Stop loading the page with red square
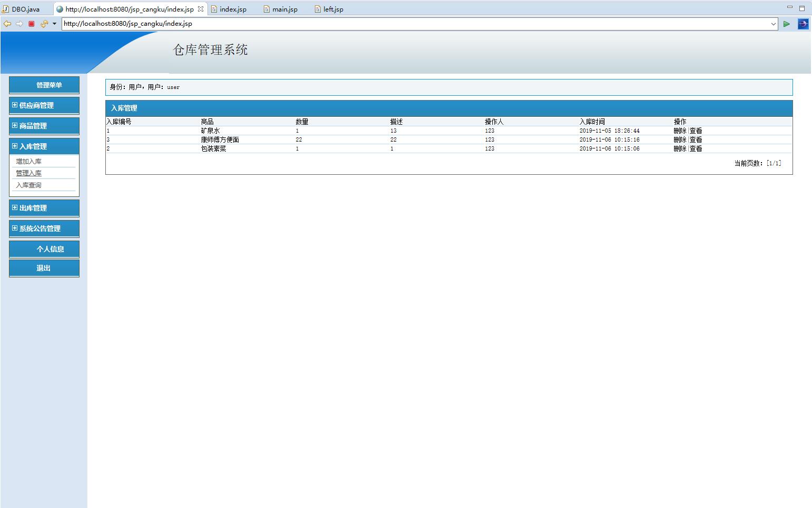This screenshot has width=812, height=508. click(32, 24)
